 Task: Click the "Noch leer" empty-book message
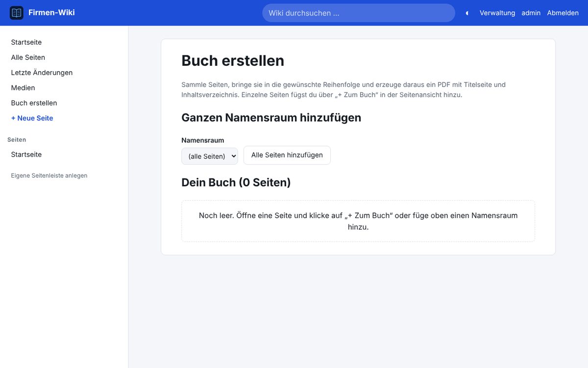click(358, 221)
